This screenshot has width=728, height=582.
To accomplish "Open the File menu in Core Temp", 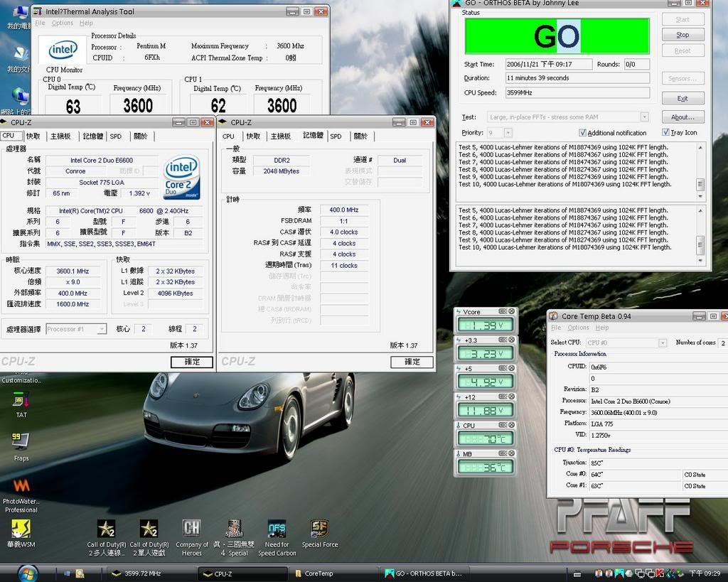I will coord(556,327).
